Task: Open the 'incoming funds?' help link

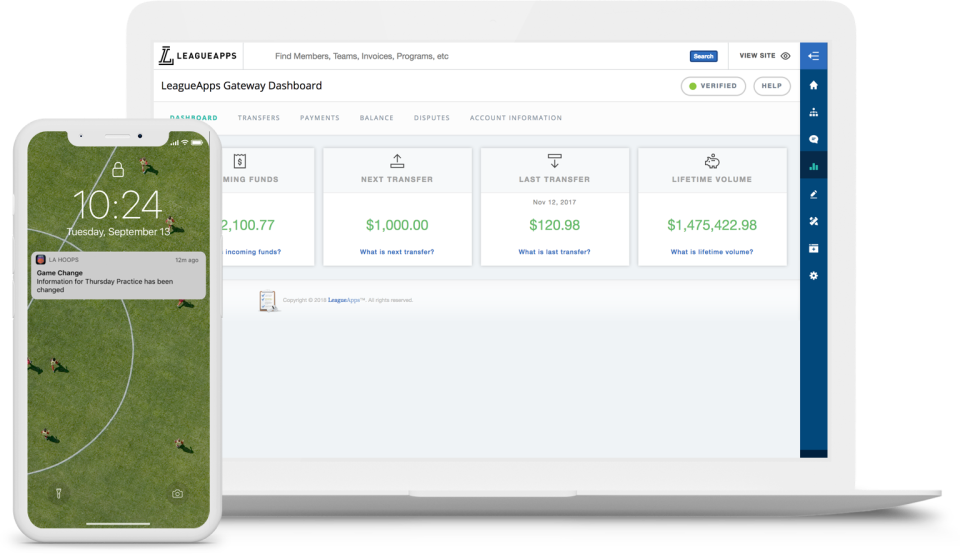Action: (252, 252)
